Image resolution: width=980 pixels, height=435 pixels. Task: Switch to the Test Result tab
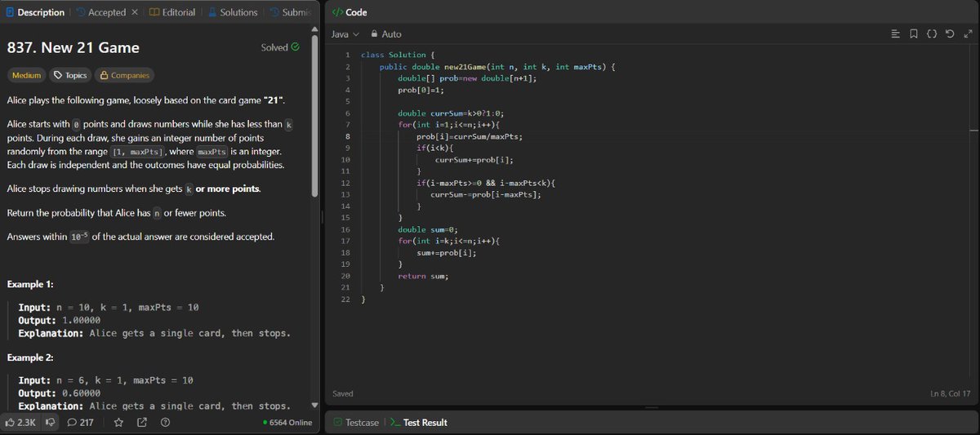tap(419, 422)
